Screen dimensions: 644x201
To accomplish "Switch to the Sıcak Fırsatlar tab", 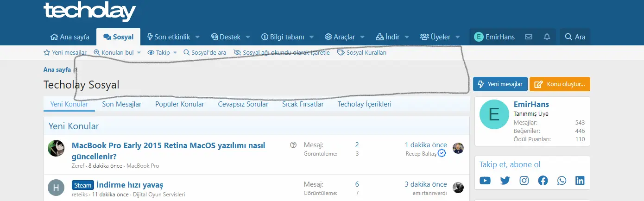I will click(303, 104).
